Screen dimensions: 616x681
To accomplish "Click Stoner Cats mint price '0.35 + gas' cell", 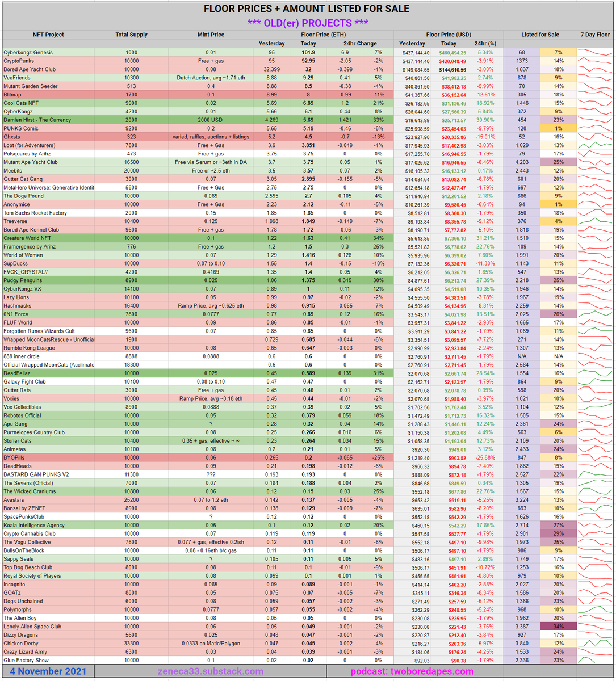I will pos(211,441).
